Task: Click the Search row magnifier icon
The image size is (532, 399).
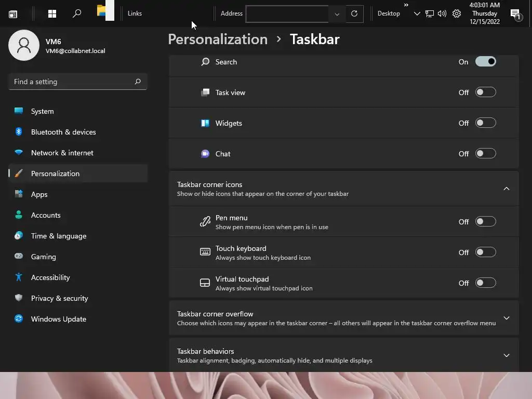Action: pyautogui.click(x=205, y=62)
